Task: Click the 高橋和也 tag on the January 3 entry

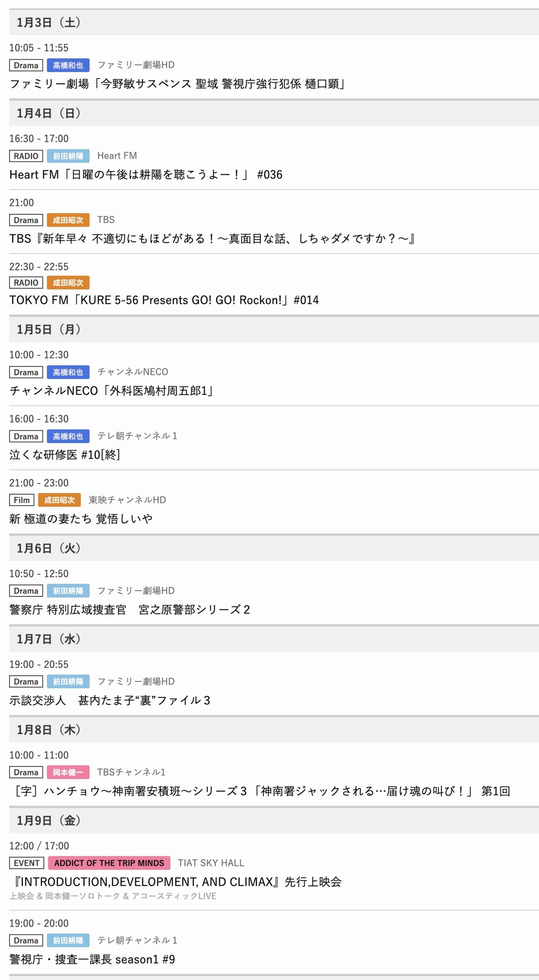Action: click(x=68, y=65)
